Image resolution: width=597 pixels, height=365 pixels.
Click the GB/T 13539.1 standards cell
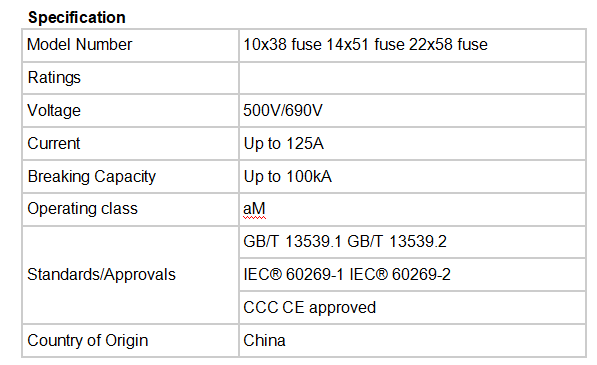point(412,242)
